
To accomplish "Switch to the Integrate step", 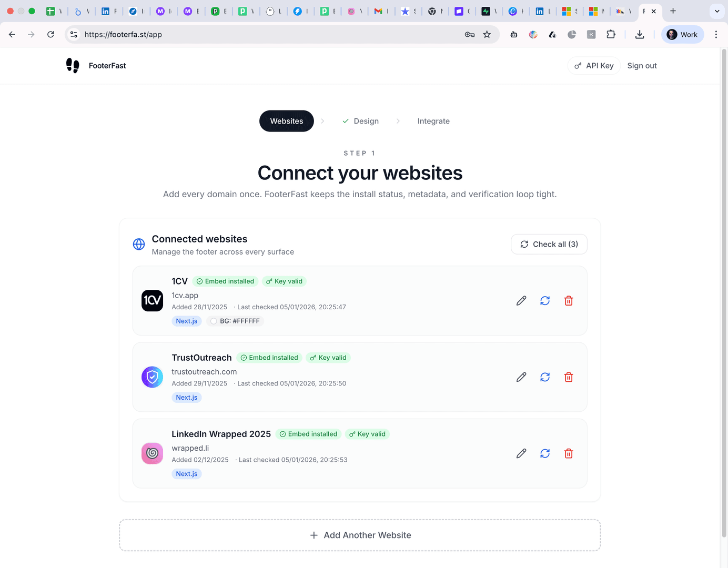I will pos(433,121).
